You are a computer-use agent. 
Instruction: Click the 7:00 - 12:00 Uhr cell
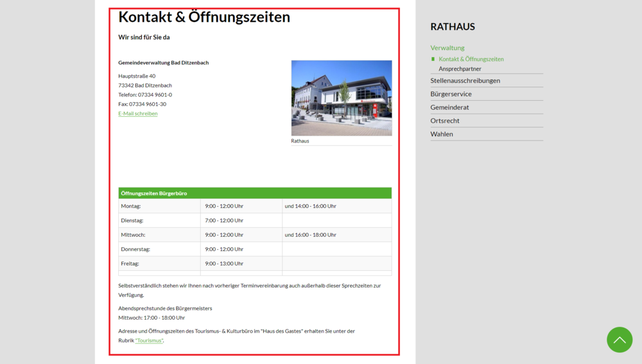[x=241, y=220]
